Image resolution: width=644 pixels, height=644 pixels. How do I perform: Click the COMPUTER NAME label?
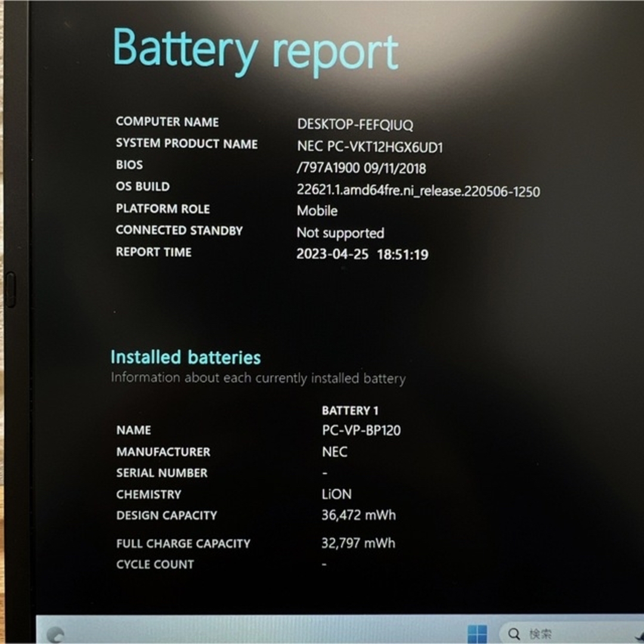167,122
